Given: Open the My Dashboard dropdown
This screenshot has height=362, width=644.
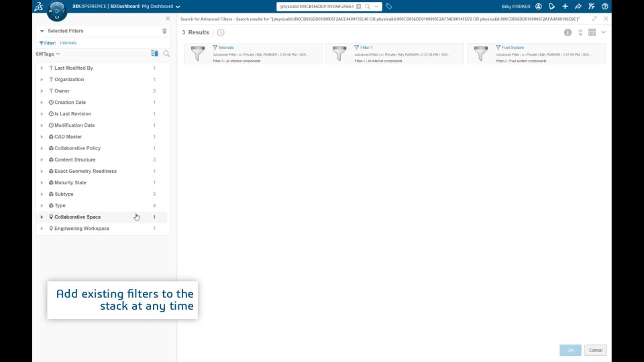Looking at the screenshot, I should pos(161,7).
